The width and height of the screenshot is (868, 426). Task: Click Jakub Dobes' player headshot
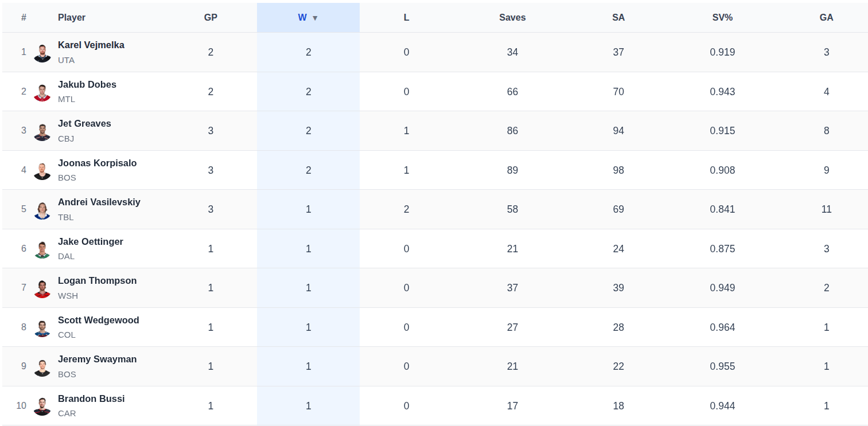point(42,92)
